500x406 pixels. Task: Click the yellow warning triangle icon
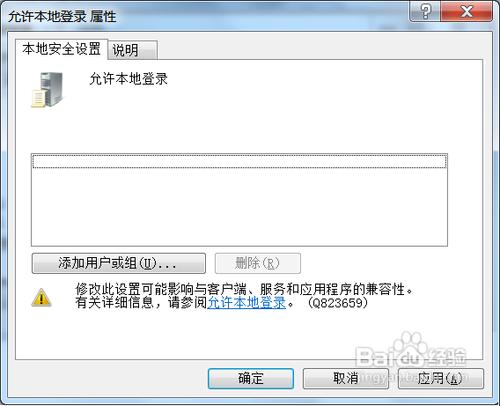tap(41, 297)
